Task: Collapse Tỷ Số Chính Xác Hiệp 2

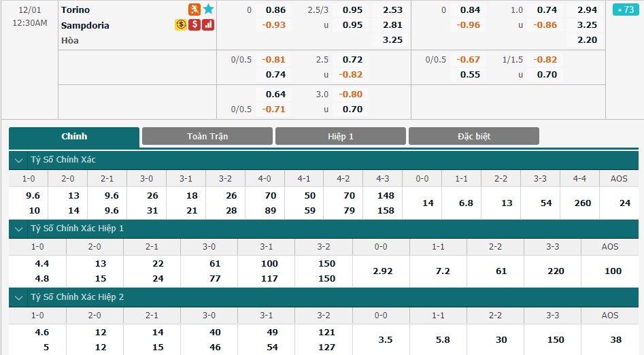Action: point(18,297)
